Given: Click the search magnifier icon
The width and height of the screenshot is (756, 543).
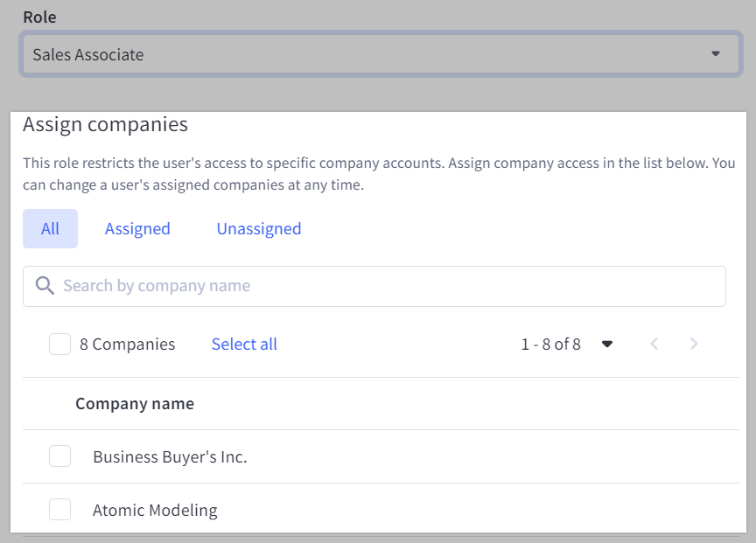Looking at the screenshot, I should (44, 285).
